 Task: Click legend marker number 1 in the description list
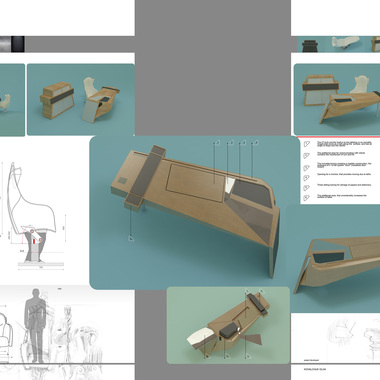(x=307, y=144)
